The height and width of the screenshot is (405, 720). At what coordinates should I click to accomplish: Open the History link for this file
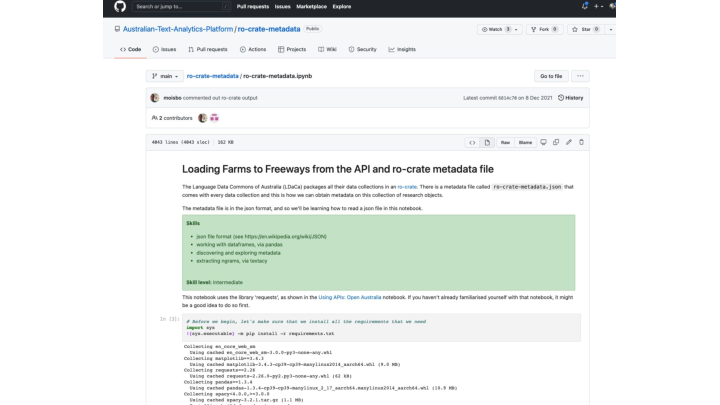click(572, 98)
